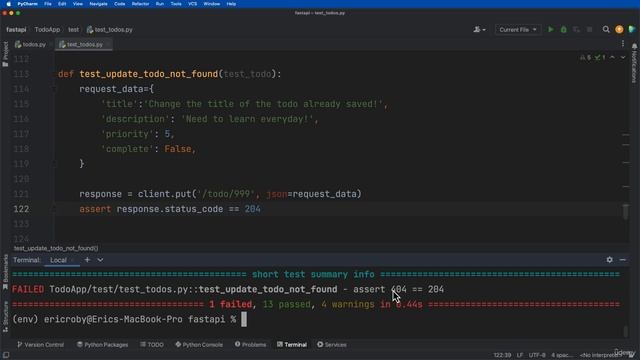This screenshot has width=640, height=360.
Task: Jump to previous highlighted error arrow
Action: (612, 58)
